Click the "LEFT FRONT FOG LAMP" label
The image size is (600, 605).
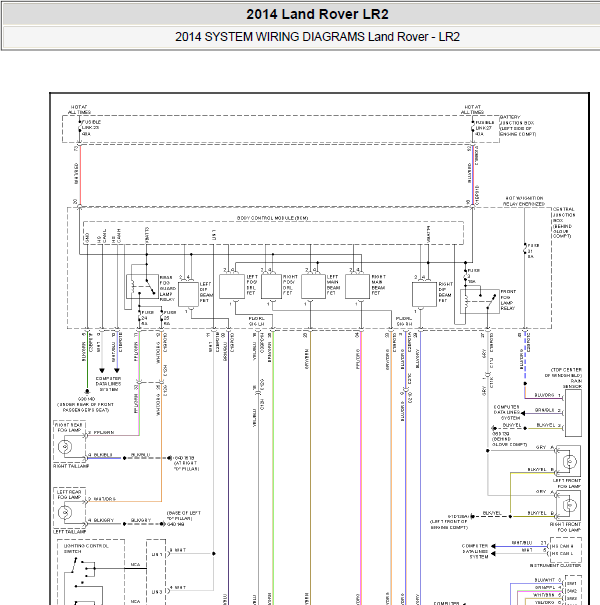point(567,483)
